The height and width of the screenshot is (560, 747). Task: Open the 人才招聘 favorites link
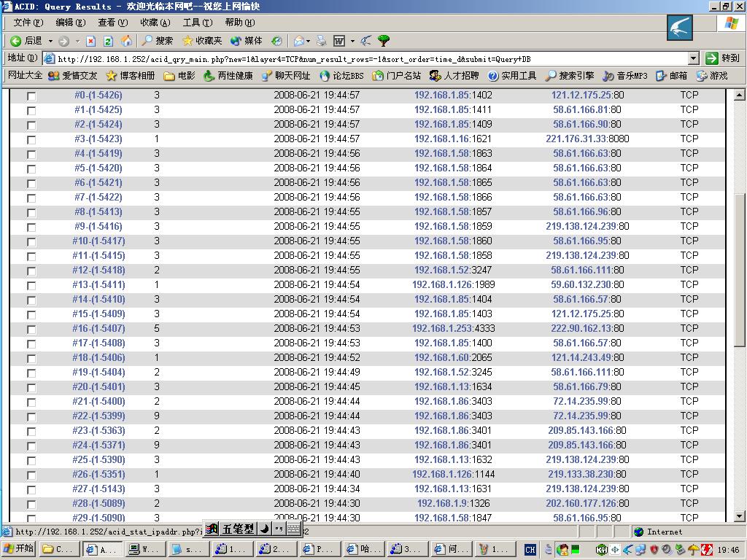[454, 76]
